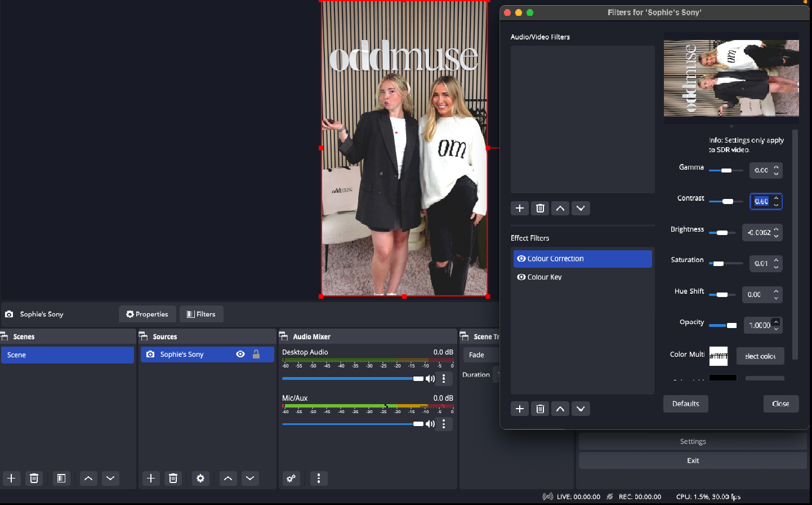Adjust Hue Shift value stepper
Image resolution: width=812 pixels, height=505 pixels.
777,294
